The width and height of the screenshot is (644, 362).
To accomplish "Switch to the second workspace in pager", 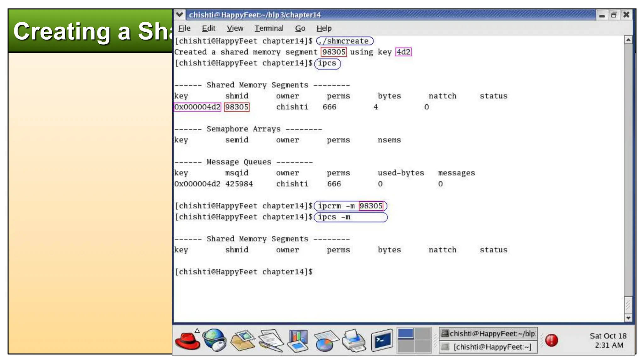I will 422,334.
